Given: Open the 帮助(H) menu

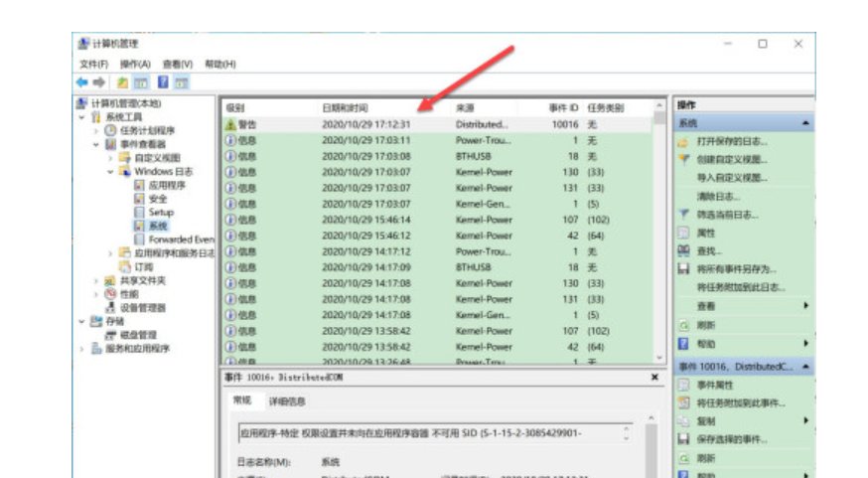Looking at the screenshot, I should point(220,65).
